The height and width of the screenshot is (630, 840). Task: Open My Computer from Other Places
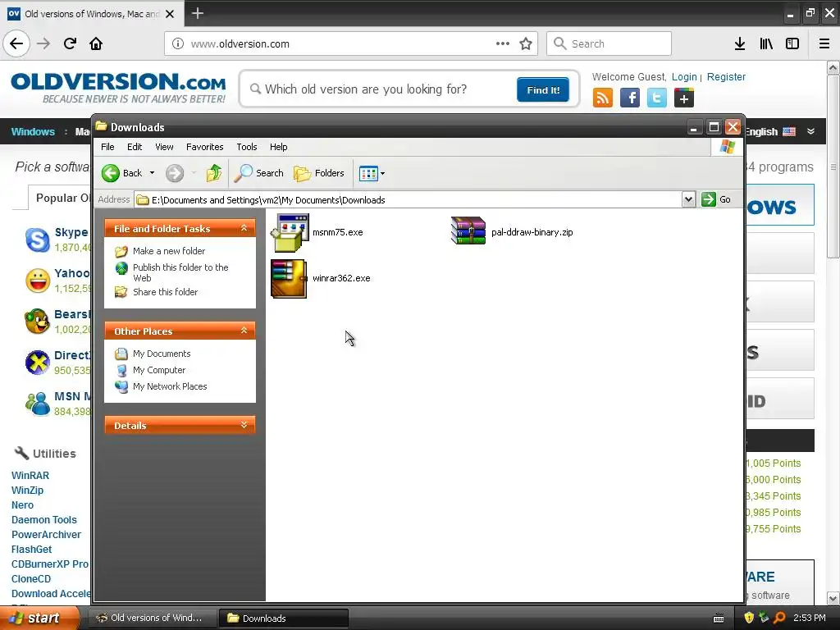pos(159,370)
